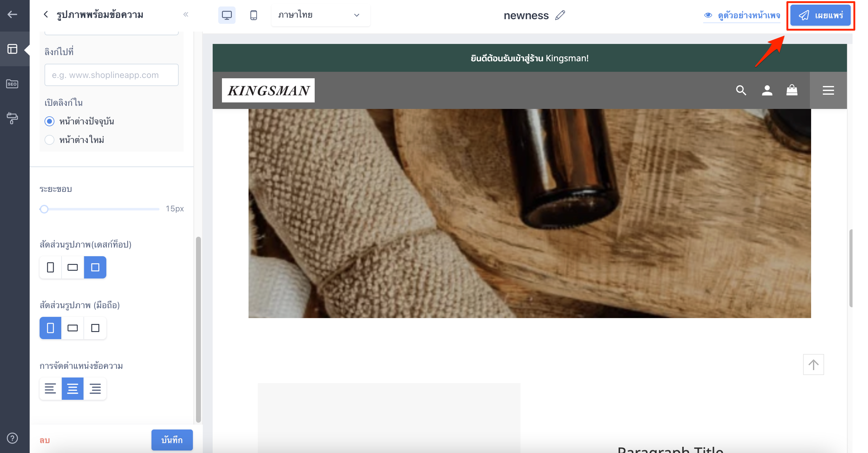Click ดูตัวอย่างหน้าเพจ preview link
Image resolution: width=868 pixels, height=453 pixels.
click(742, 15)
